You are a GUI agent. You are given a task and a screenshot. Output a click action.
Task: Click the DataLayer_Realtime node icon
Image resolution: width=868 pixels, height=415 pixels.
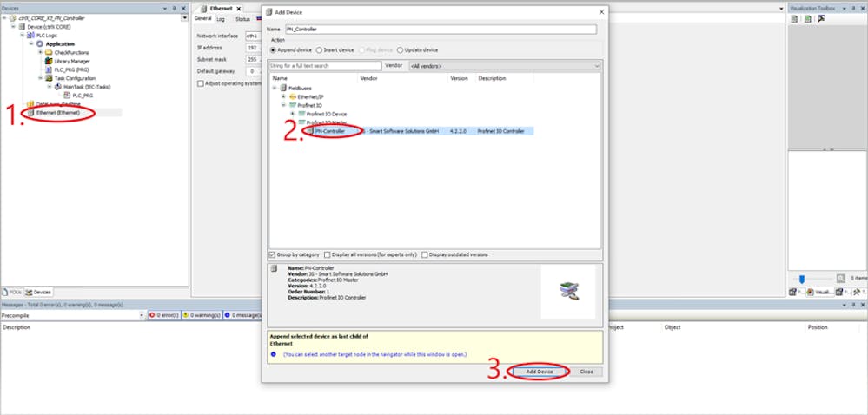[31, 104]
